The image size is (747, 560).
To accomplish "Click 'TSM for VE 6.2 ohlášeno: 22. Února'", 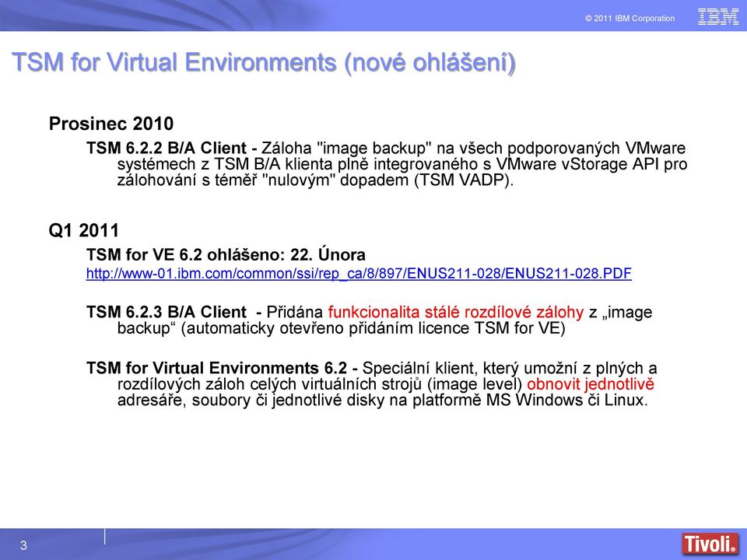I will (226, 255).
